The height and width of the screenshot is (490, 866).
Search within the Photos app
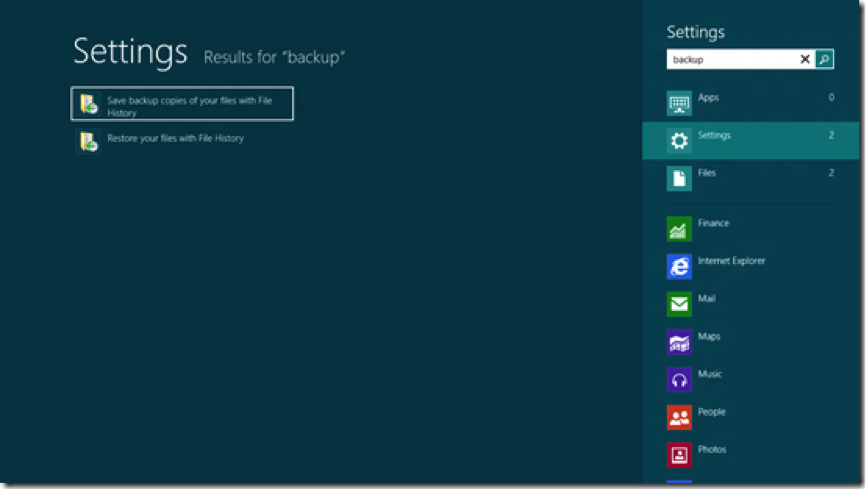[751, 455]
